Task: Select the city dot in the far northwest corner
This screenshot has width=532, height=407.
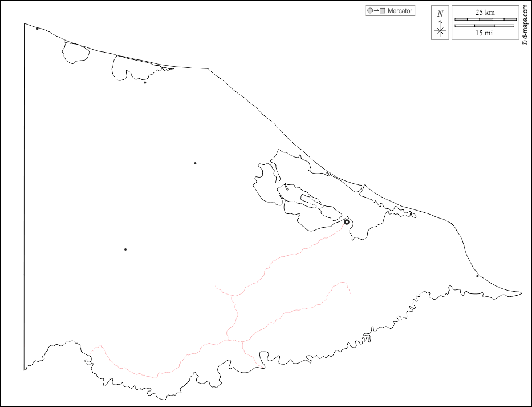Action: pos(38,29)
